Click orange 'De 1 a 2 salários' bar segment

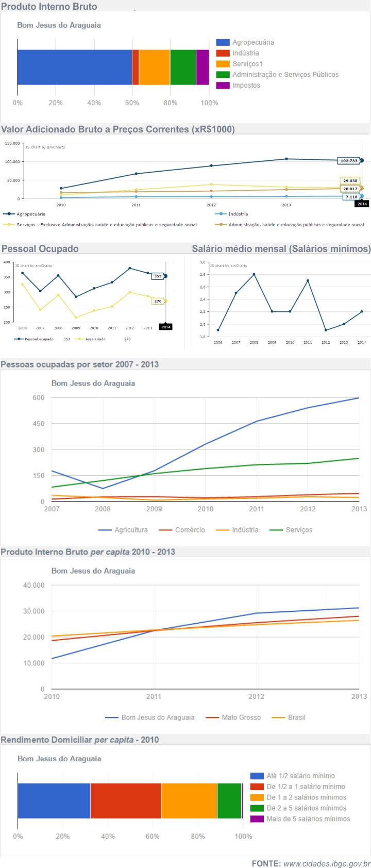[189, 800]
